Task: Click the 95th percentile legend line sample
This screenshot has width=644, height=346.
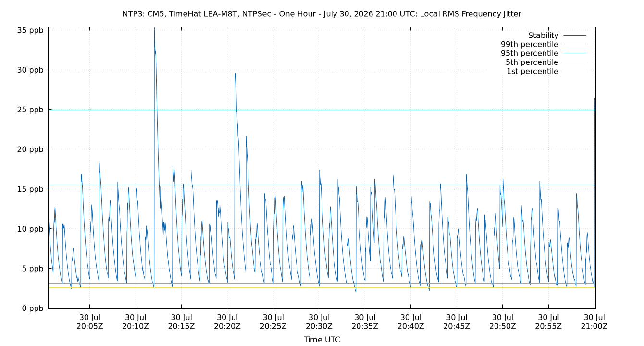Action: coord(575,53)
